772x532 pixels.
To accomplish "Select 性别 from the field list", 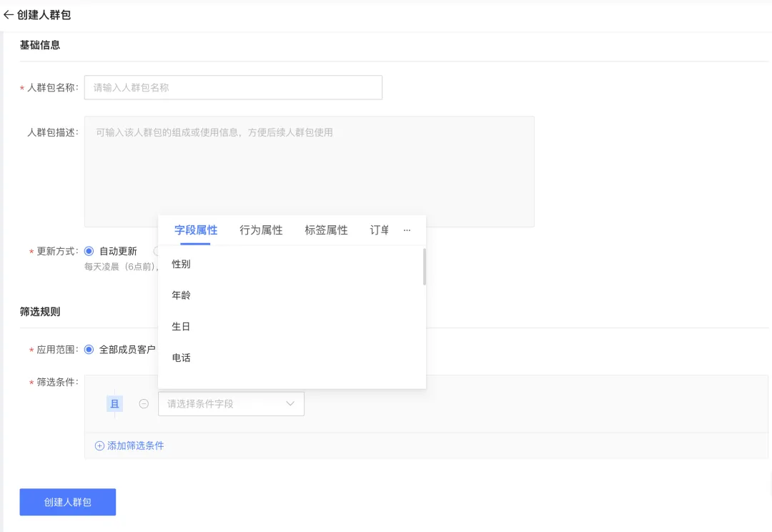I will [180, 264].
